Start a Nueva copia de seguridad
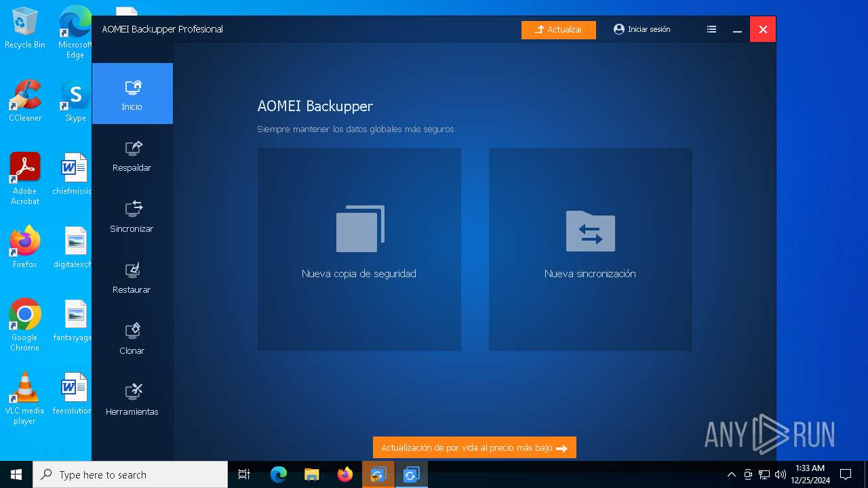This screenshot has height=488, width=868. click(x=359, y=249)
